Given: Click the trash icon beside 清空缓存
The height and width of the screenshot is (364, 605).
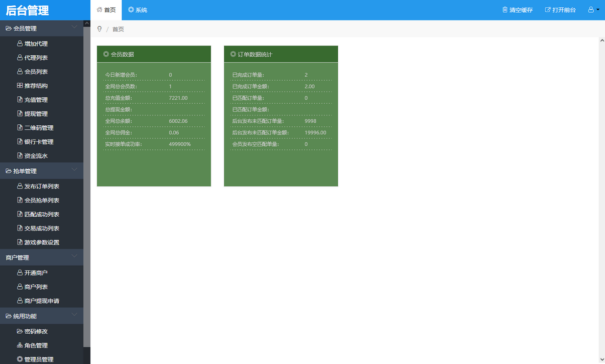Looking at the screenshot, I should pos(505,10).
